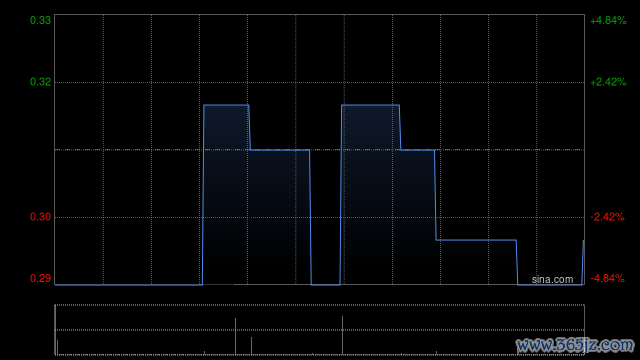The width and height of the screenshot is (640, 360).
Task: Click the dashed middle reference line
Action: [320, 150]
